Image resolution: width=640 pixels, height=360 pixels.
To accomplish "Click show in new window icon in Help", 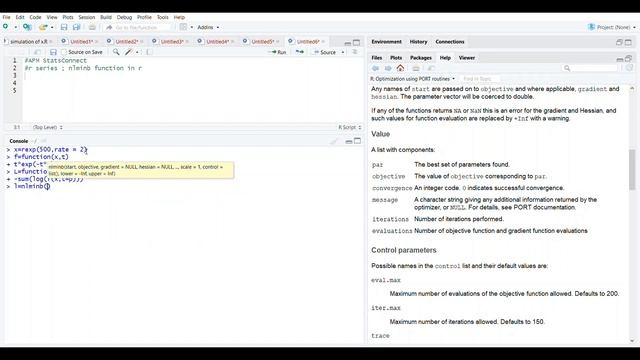I will coord(431,68).
